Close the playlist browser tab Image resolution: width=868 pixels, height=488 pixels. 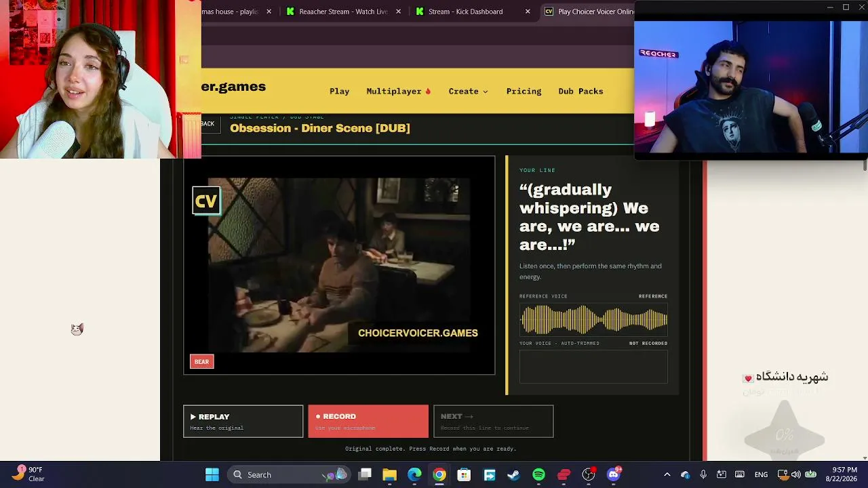[x=269, y=12]
